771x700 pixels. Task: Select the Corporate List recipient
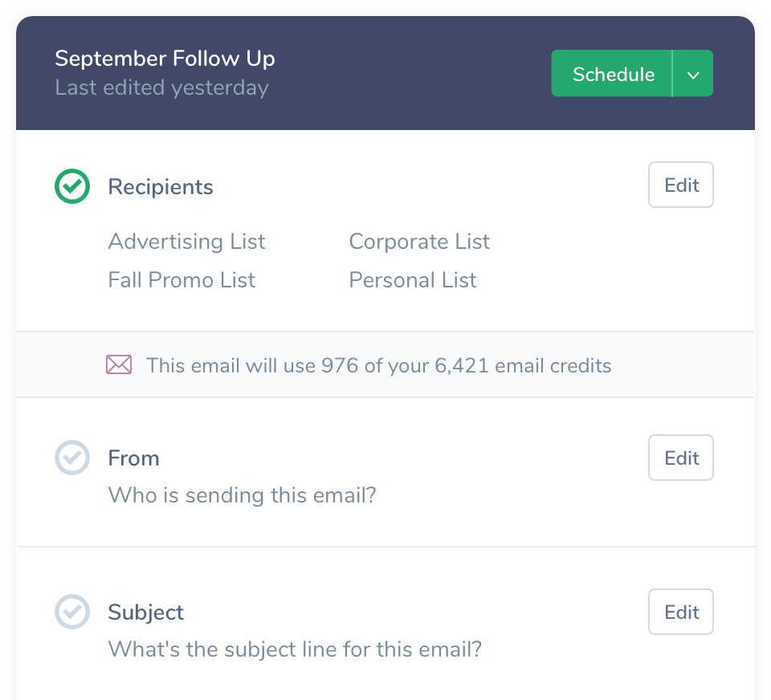pyautogui.click(x=419, y=242)
